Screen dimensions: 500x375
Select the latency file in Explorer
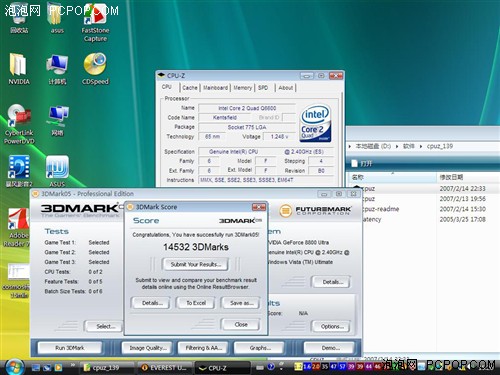point(372,219)
